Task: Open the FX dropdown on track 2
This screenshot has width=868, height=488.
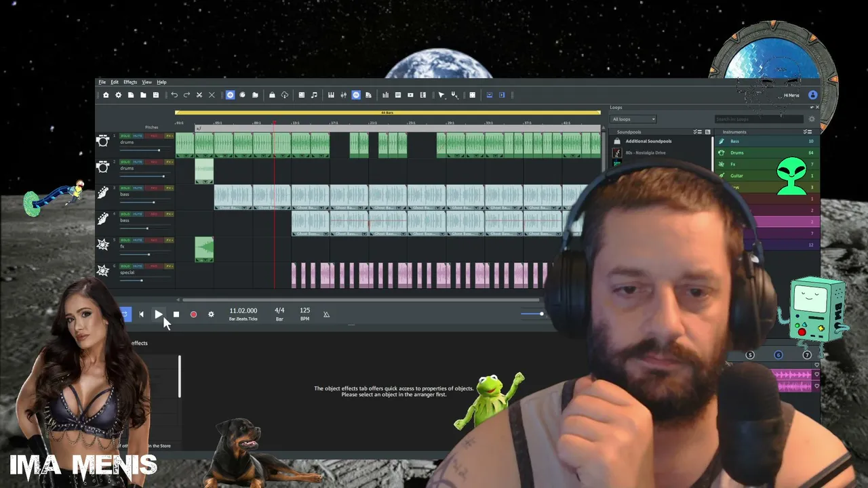Action: (x=170, y=162)
